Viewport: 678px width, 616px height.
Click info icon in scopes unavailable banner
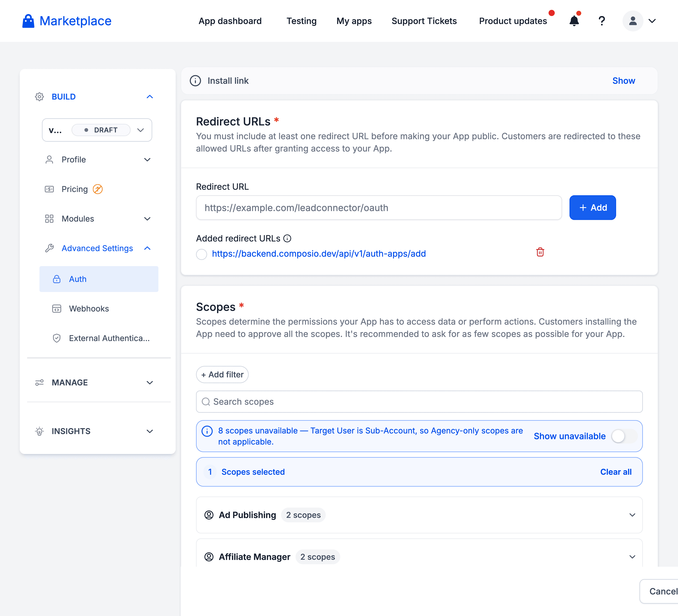[207, 431]
